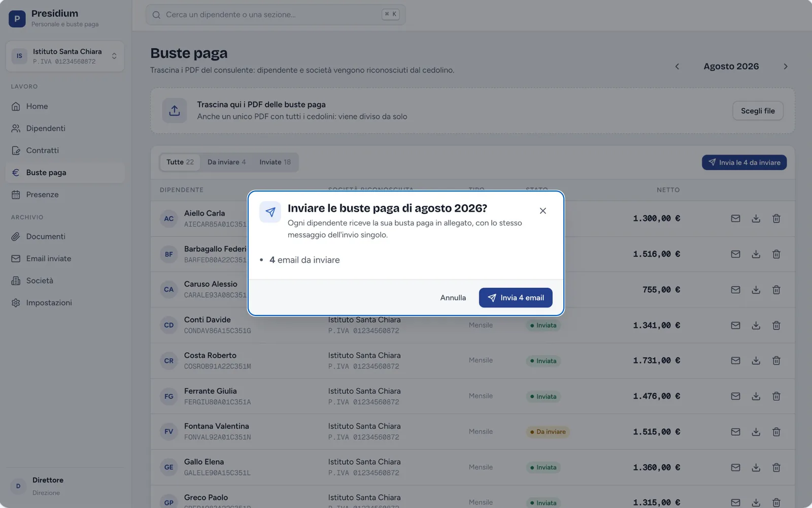
Task: Open the Direttore user profile
Action: coord(65,486)
